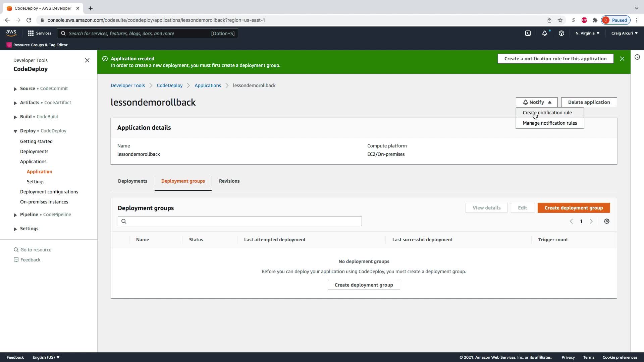This screenshot has height=362, width=644.
Task: Follow the Applications breadcrumb link
Action: pyautogui.click(x=208, y=85)
